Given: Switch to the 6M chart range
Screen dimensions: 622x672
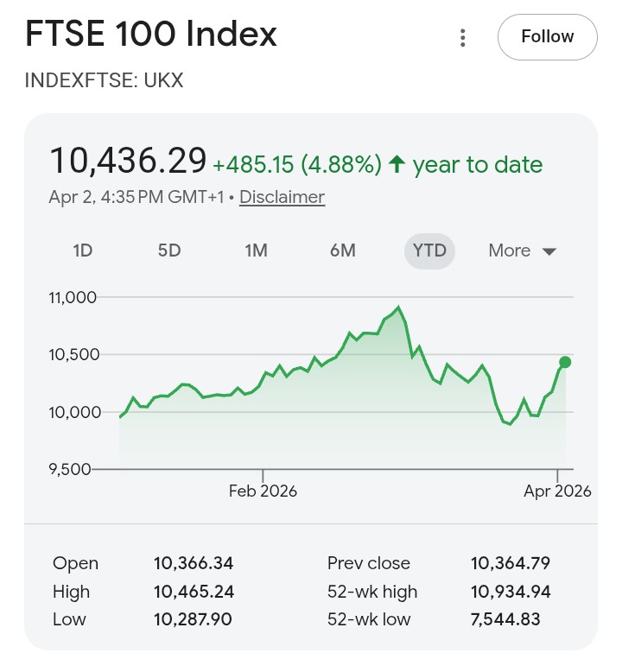Looking at the screenshot, I should [343, 250].
